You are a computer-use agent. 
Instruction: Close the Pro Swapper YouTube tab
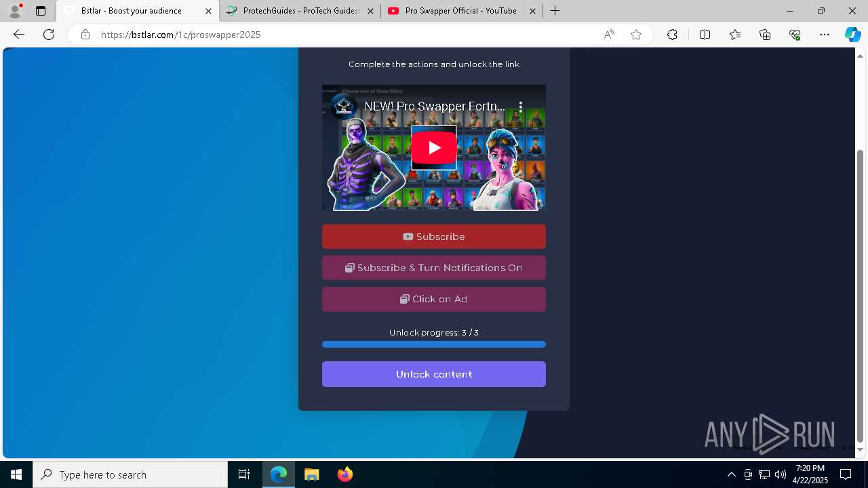532,11
